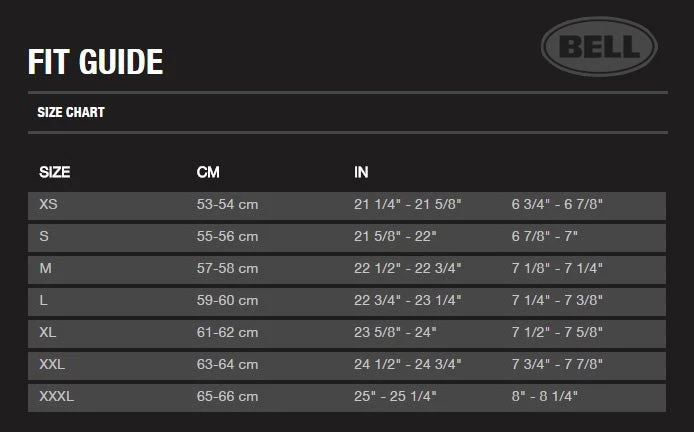Click the 53-54 cm cell

pos(227,205)
